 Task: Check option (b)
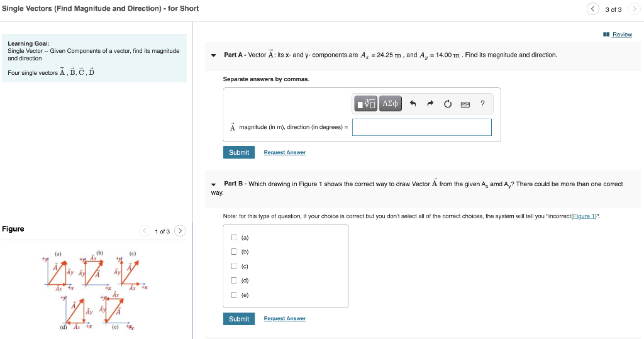(x=234, y=252)
